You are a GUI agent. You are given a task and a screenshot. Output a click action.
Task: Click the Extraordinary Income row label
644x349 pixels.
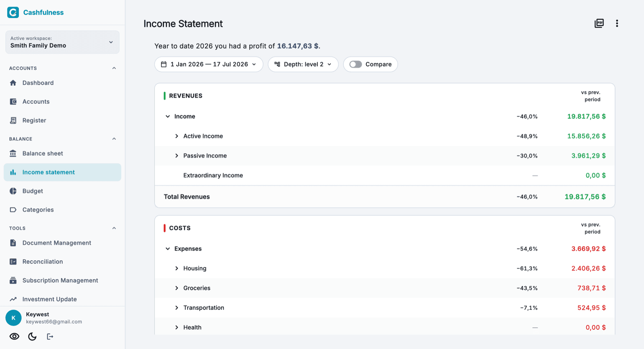(213, 175)
